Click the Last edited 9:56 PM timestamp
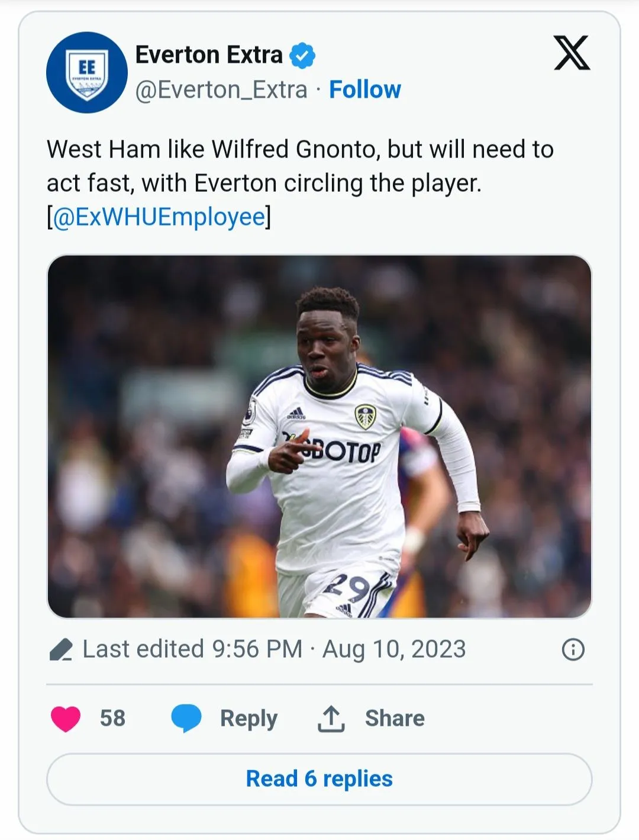 [x=192, y=649]
